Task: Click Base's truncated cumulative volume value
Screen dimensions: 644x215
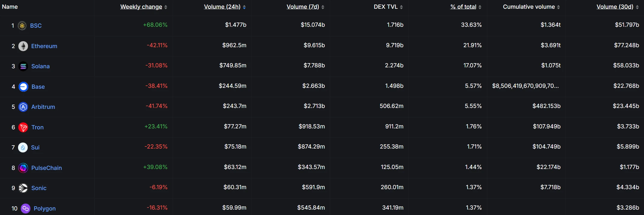Action: [525, 86]
